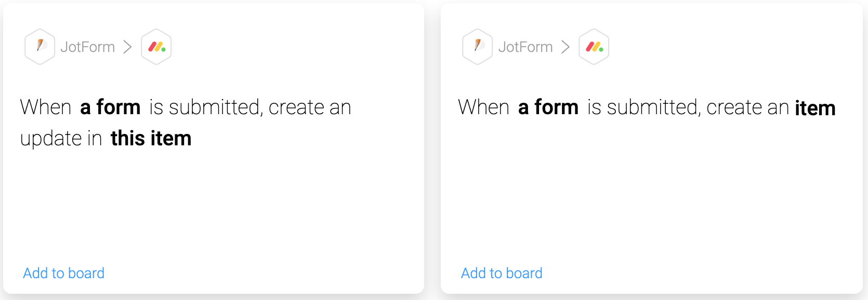Click the JotForm pencil icon in left card
This screenshot has width=868, height=300.
(x=40, y=47)
